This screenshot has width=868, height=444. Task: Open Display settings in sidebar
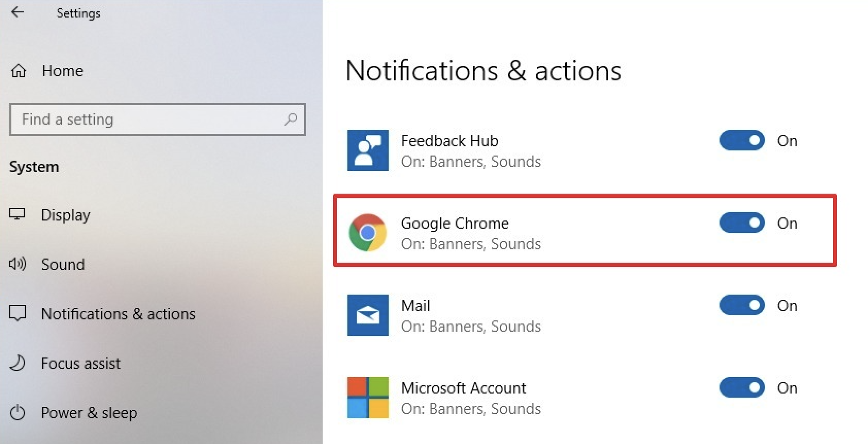[65, 215]
